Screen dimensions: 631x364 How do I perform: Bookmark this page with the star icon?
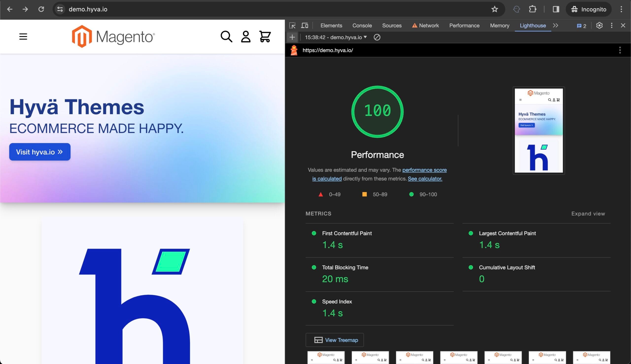click(494, 9)
